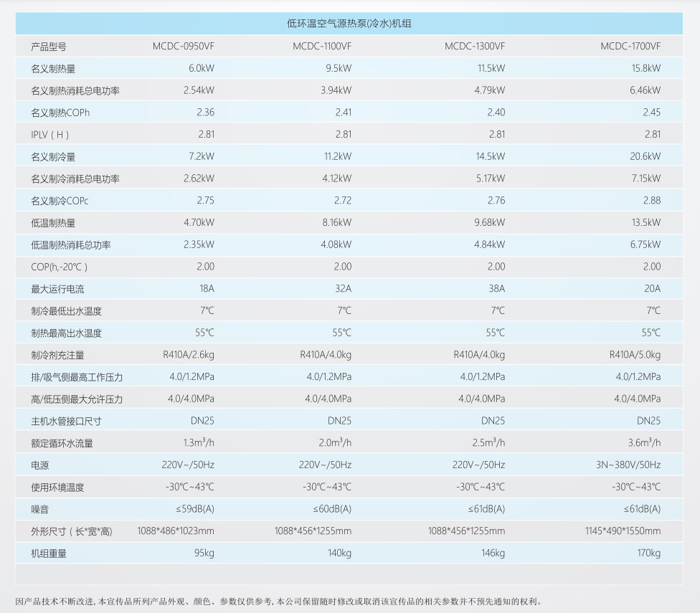
Task: Click the 名义制热量 row label
Action: [53, 68]
